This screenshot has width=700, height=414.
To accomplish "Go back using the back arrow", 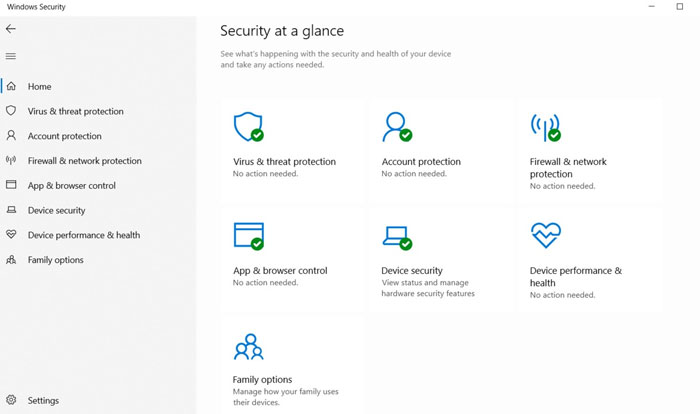I will pos(11,29).
